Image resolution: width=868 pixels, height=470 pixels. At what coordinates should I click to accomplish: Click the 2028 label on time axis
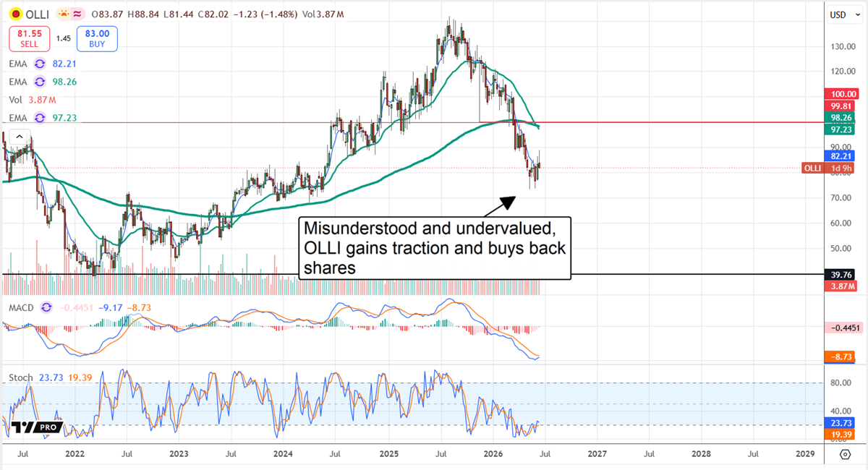[702, 453]
